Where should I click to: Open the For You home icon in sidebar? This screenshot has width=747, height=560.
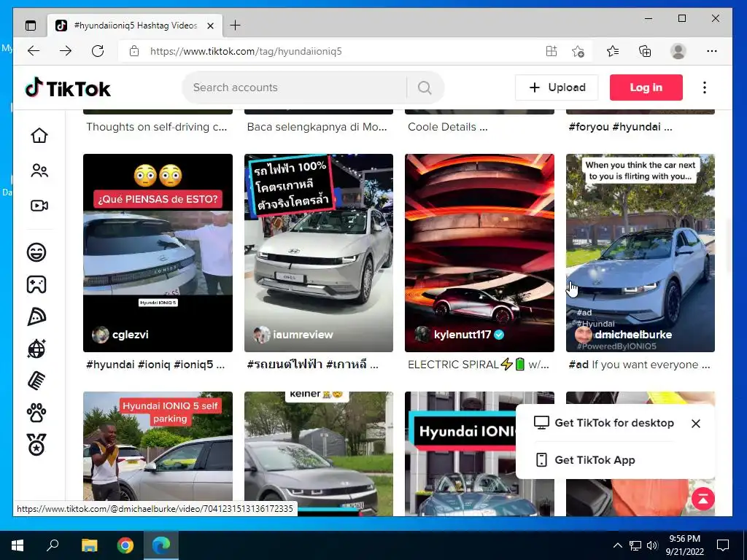[x=39, y=136]
